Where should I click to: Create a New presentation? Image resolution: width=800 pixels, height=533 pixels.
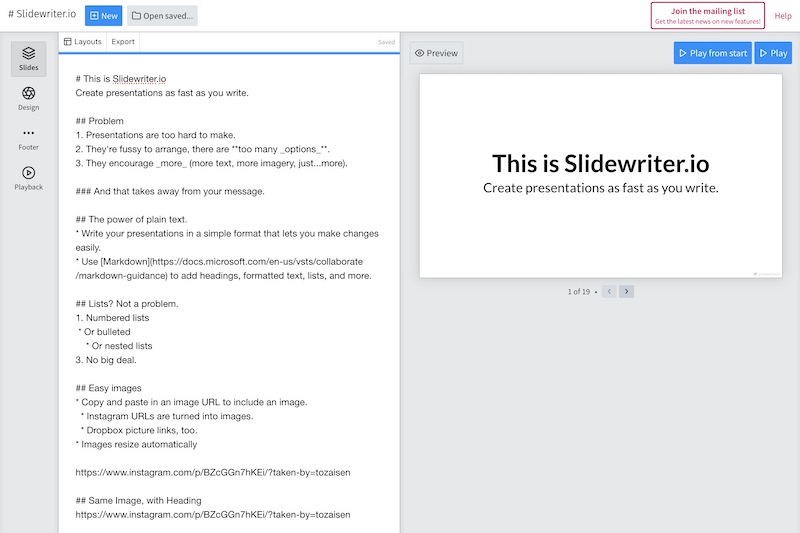tap(104, 16)
